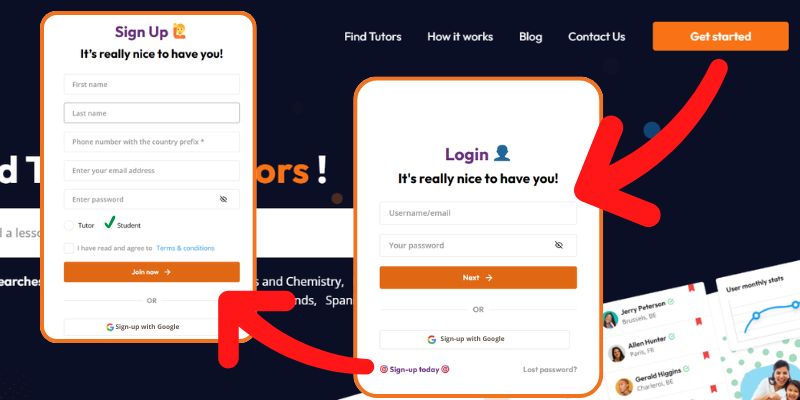Click the arrow icon on Next button
The height and width of the screenshot is (400, 800).
[489, 278]
